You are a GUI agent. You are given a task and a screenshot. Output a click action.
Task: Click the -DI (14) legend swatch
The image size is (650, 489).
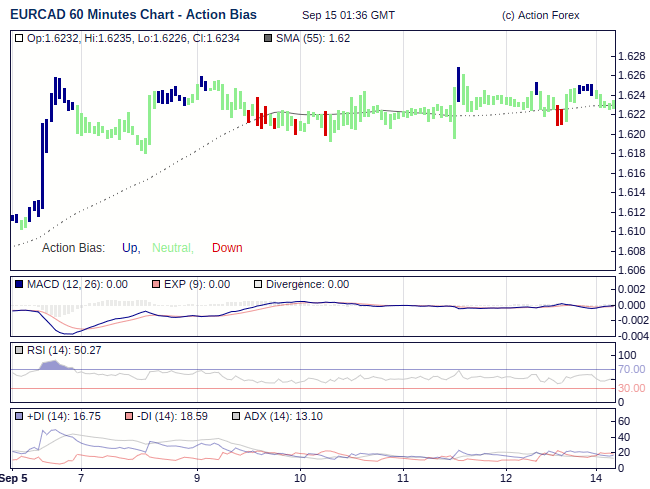coord(129,416)
